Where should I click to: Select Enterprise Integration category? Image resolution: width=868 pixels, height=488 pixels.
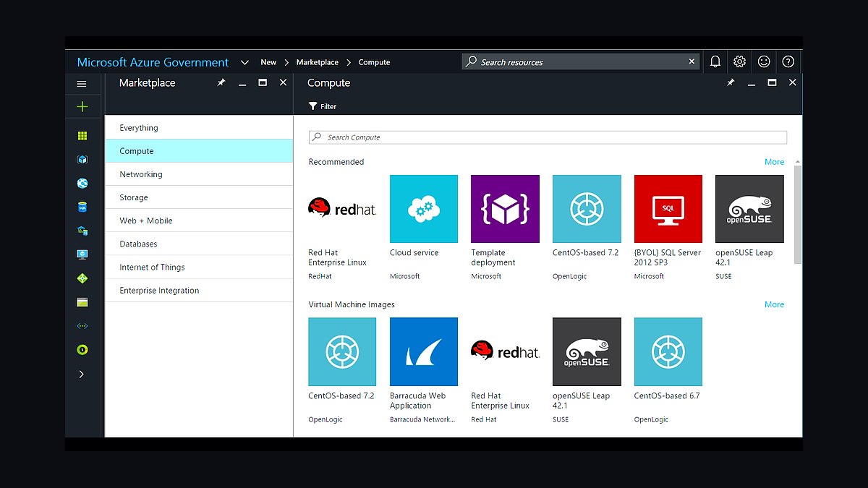tap(199, 290)
